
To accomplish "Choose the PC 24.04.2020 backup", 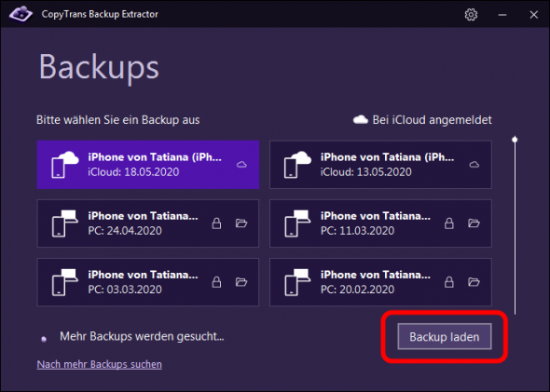I will pyautogui.click(x=148, y=223).
